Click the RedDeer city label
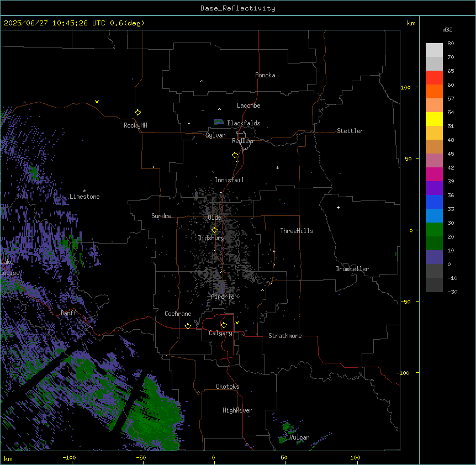476x465 pixels. tap(243, 141)
